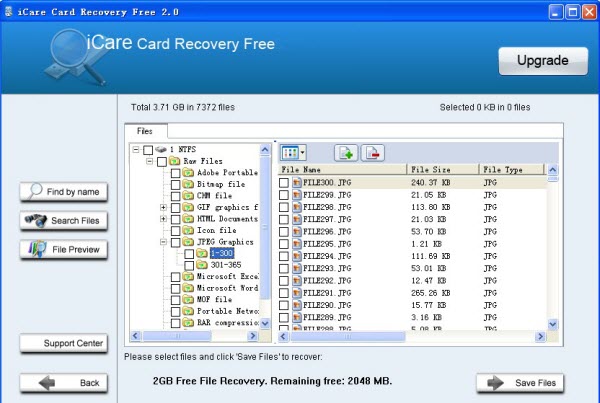Click the JPG icon of FILE297.JPG
Screen dimensions: 600x403
297,219
